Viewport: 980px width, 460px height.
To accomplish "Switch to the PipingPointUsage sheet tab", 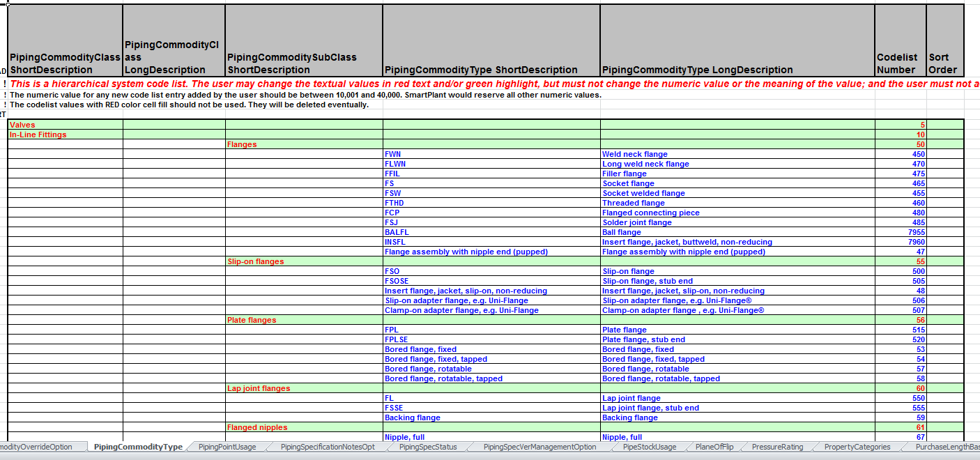I will (227, 447).
